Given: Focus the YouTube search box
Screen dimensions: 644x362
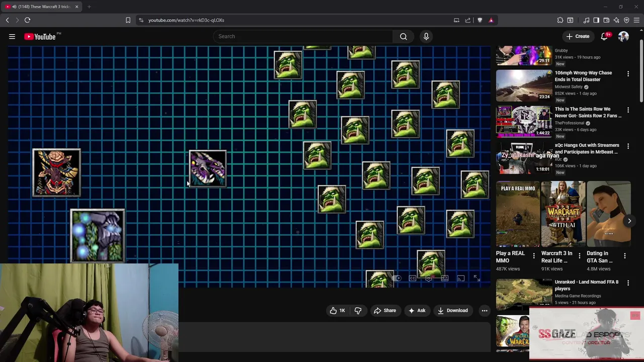Looking at the screenshot, I should point(303,36).
